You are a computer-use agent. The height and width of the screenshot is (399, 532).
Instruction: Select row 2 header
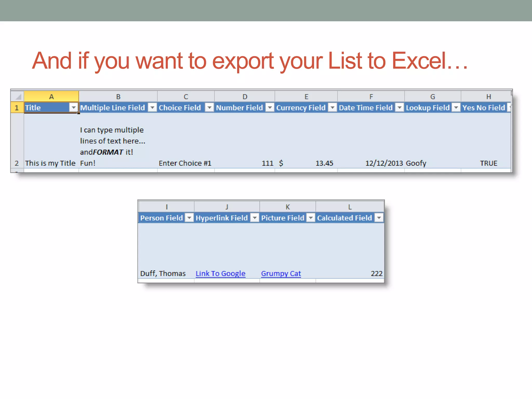point(17,141)
